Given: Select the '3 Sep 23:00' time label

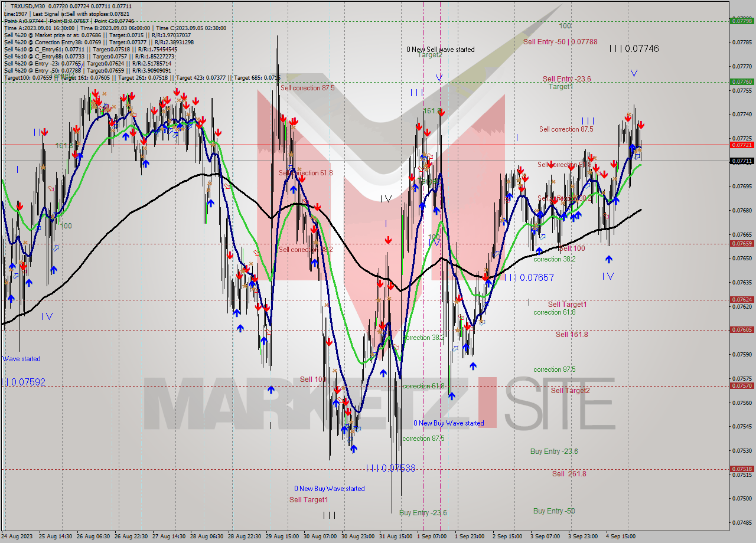Looking at the screenshot, I should 584,537.
